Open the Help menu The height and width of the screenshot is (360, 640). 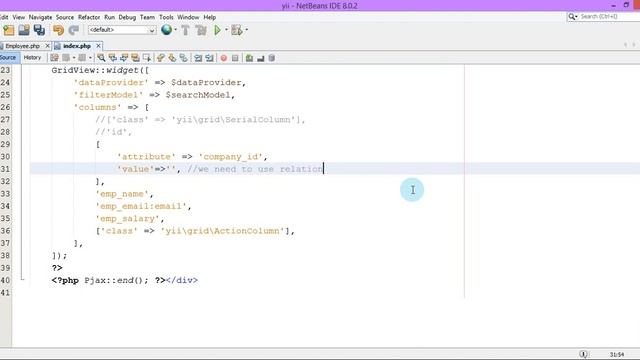[x=210, y=17]
